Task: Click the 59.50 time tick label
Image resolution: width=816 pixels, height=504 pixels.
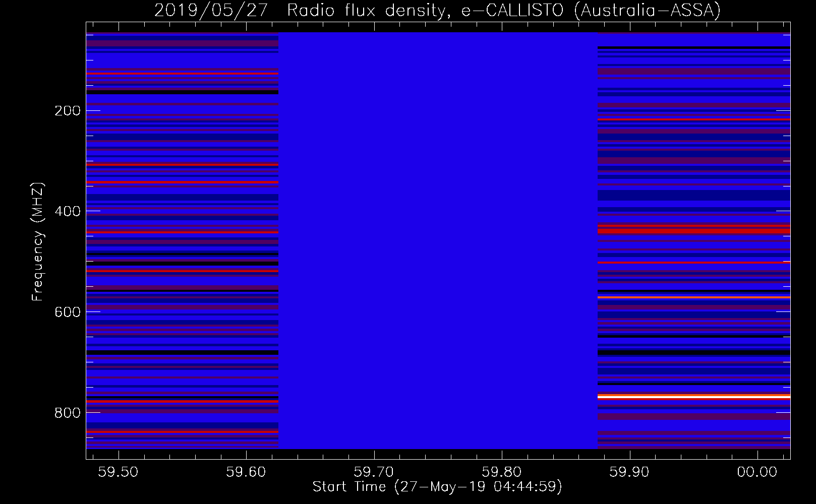Action: tap(118, 472)
